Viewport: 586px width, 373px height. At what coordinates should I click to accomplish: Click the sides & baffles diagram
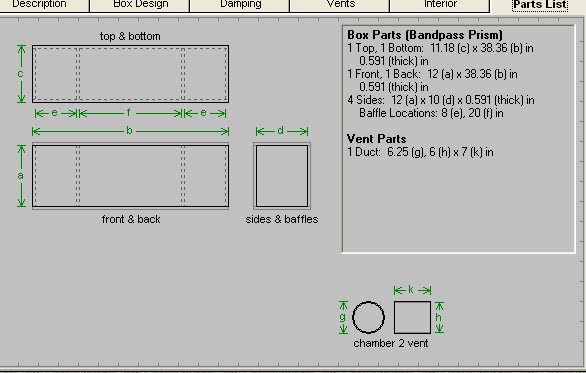[x=282, y=176]
